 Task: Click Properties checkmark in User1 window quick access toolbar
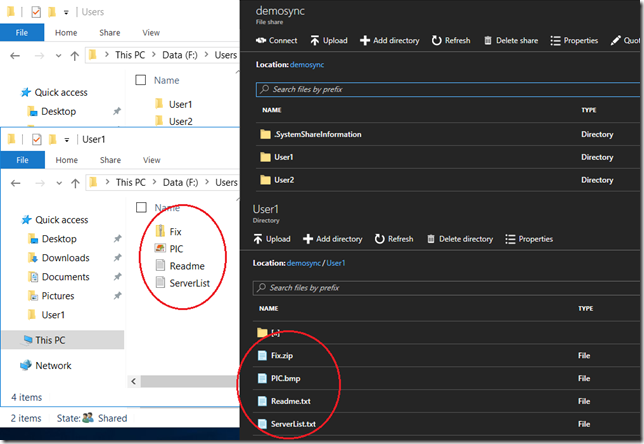coord(37,140)
